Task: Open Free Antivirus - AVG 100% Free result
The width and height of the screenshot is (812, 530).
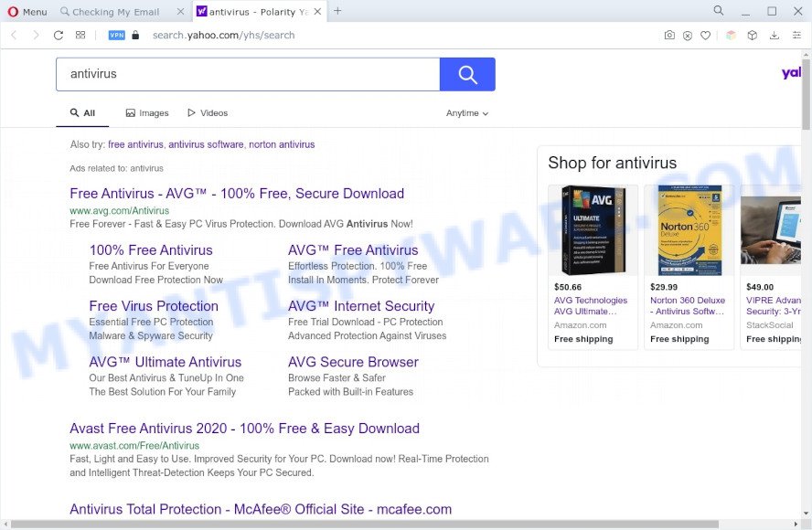Action: (237, 194)
